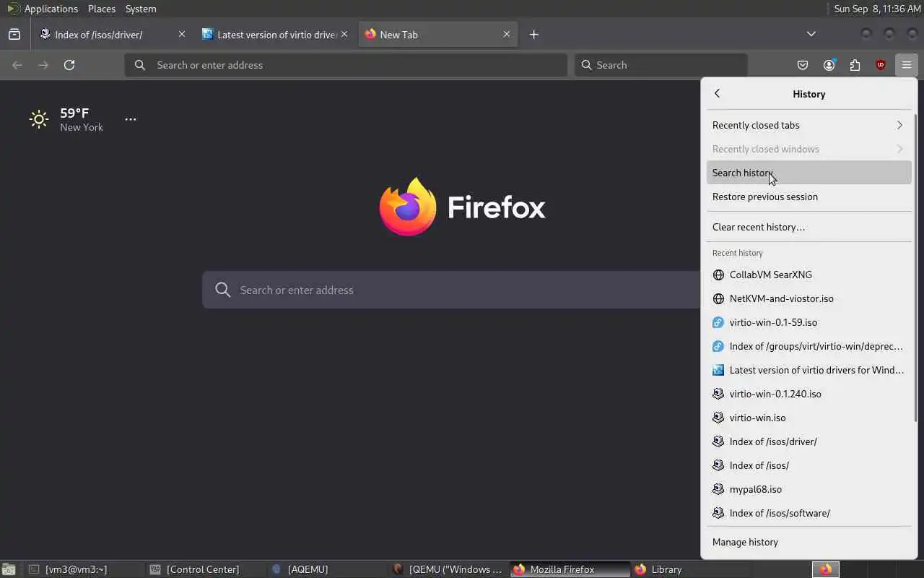
Task: Click the Firefox View tab-list icon
Action: pyautogui.click(x=14, y=34)
